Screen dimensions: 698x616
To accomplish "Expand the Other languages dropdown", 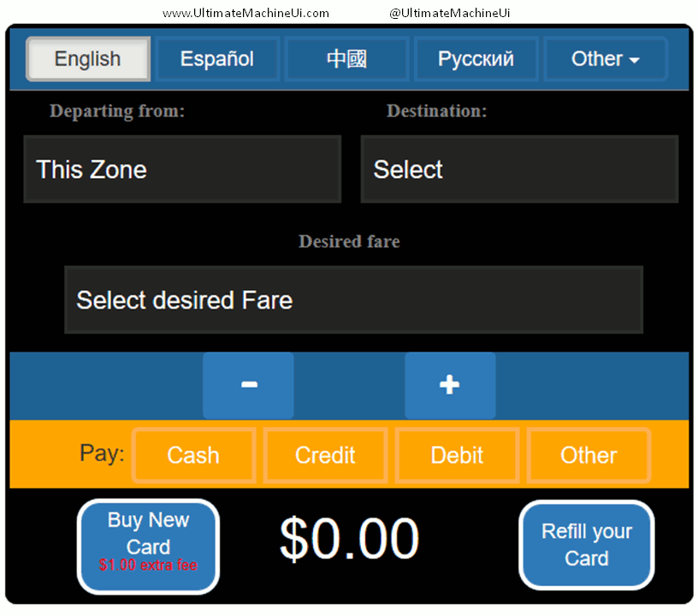I will tap(605, 59).
